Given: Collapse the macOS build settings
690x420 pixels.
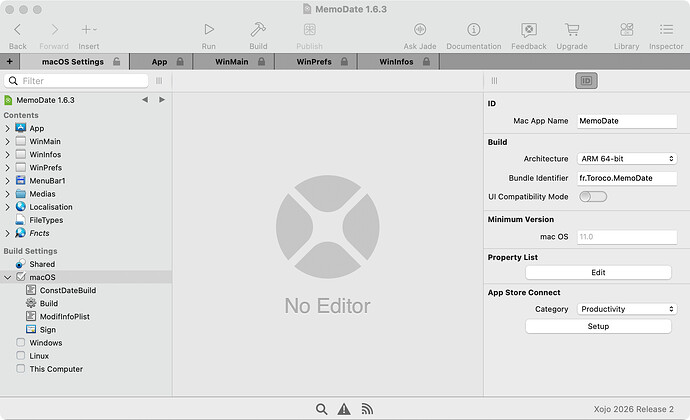Looking at the screenshot, I should [x=7, y=277].
